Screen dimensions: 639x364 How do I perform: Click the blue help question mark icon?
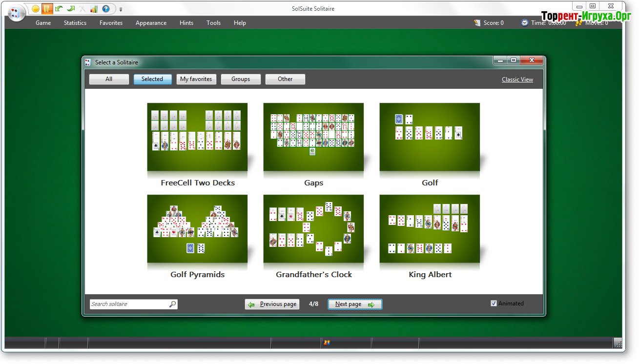tap(105, 9)
